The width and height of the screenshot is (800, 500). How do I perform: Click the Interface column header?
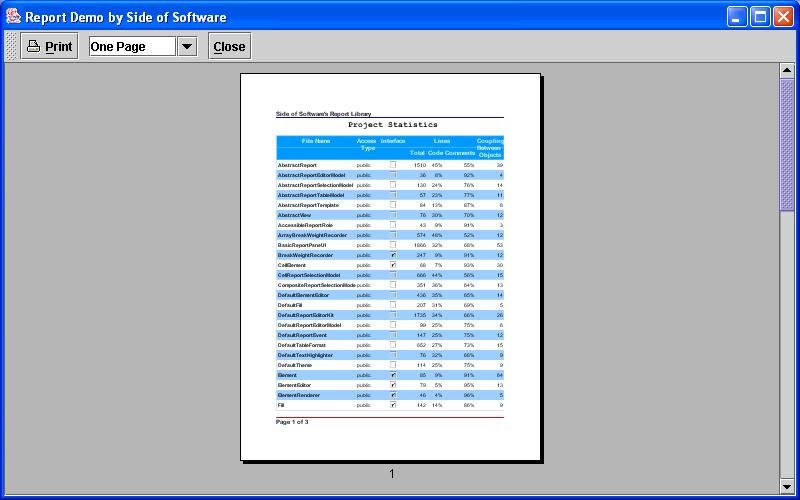point(393,141)
